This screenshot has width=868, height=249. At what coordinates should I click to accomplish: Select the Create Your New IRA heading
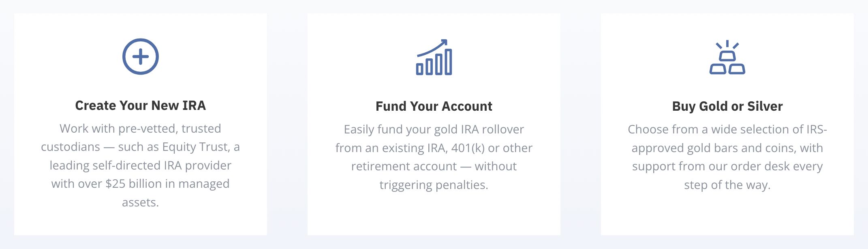coord(141,105)
